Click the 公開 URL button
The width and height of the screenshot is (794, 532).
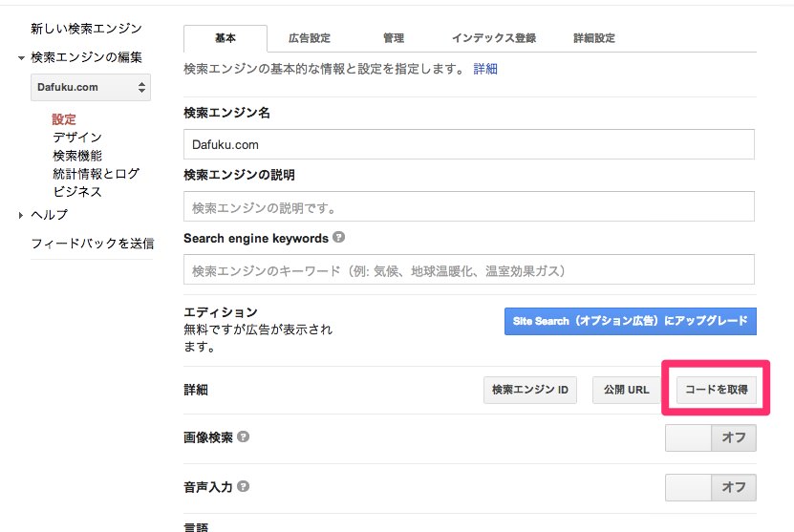(626, 390)
